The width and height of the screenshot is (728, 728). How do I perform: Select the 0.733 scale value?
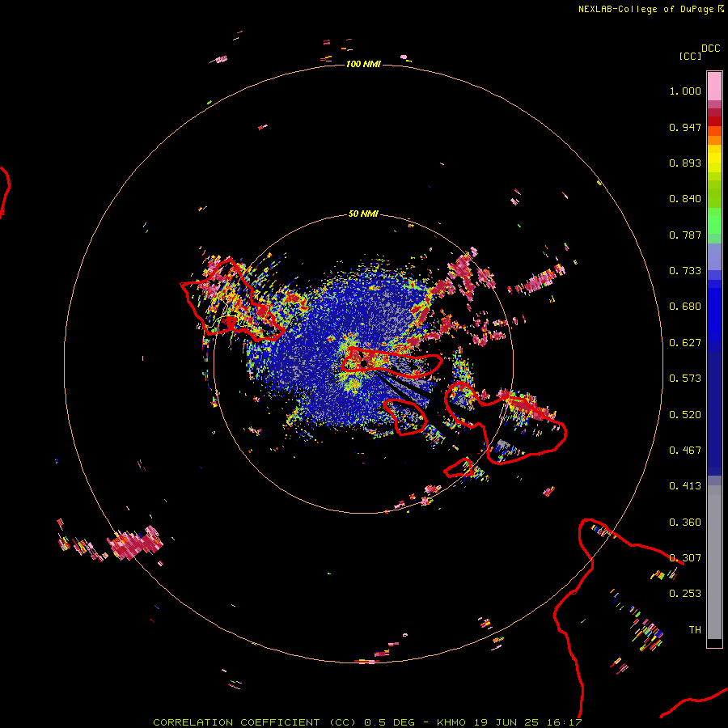685,271
